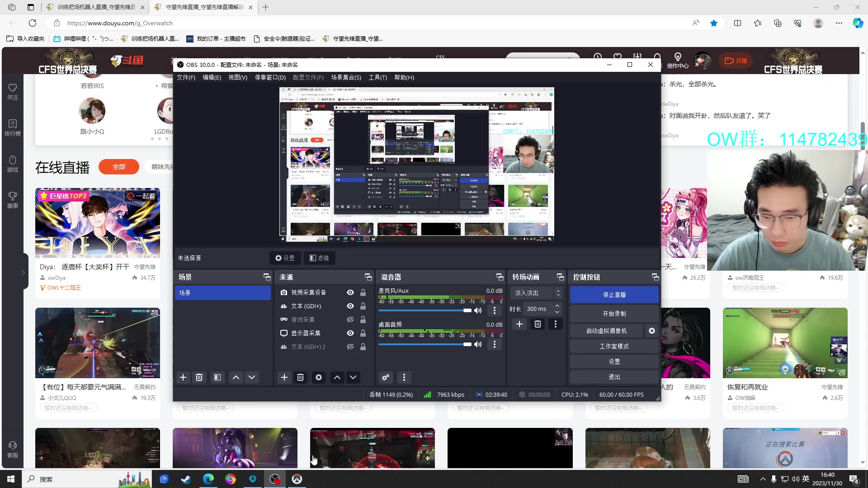The image size is (868, 488).
Task: Show the 文本 (GDI+) 2 source eye icon
Action: pyautogui.click(x=350, y=347)
